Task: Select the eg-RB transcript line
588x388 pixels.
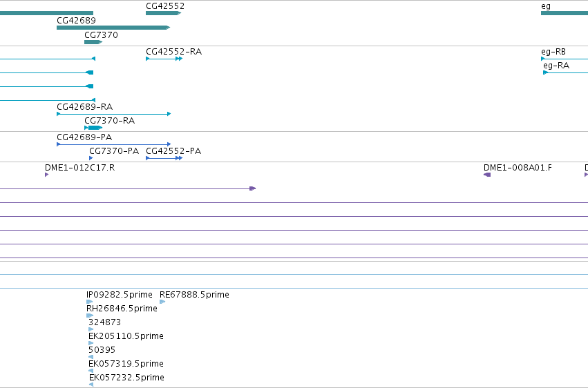Action: coord(565,59)
